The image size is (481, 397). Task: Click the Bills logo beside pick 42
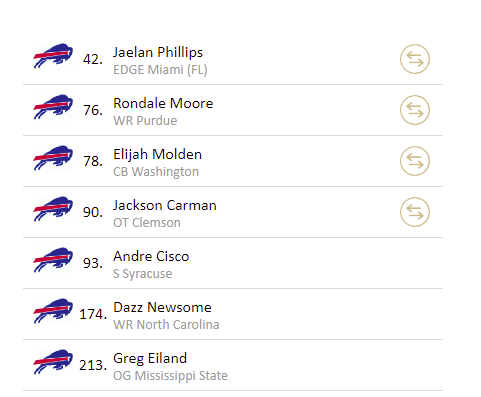pyautogui.click(x=53, y=56)
